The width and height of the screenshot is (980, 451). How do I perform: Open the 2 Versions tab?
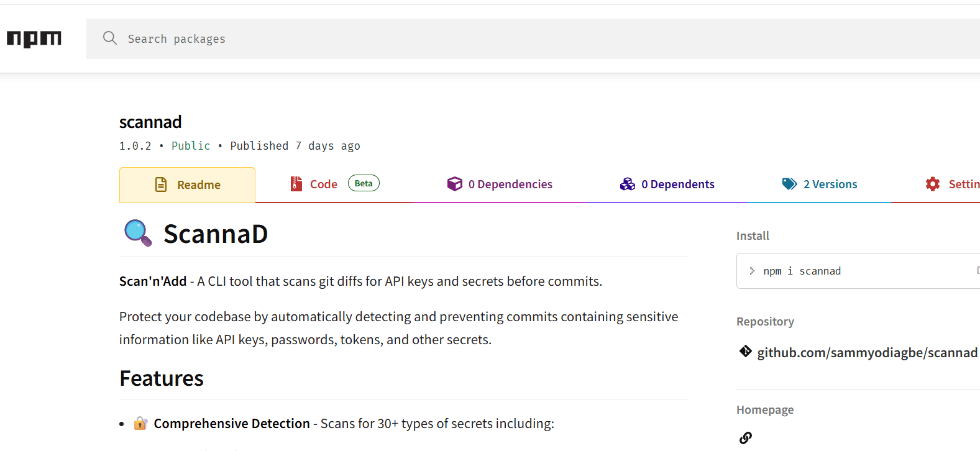[830, 184]
